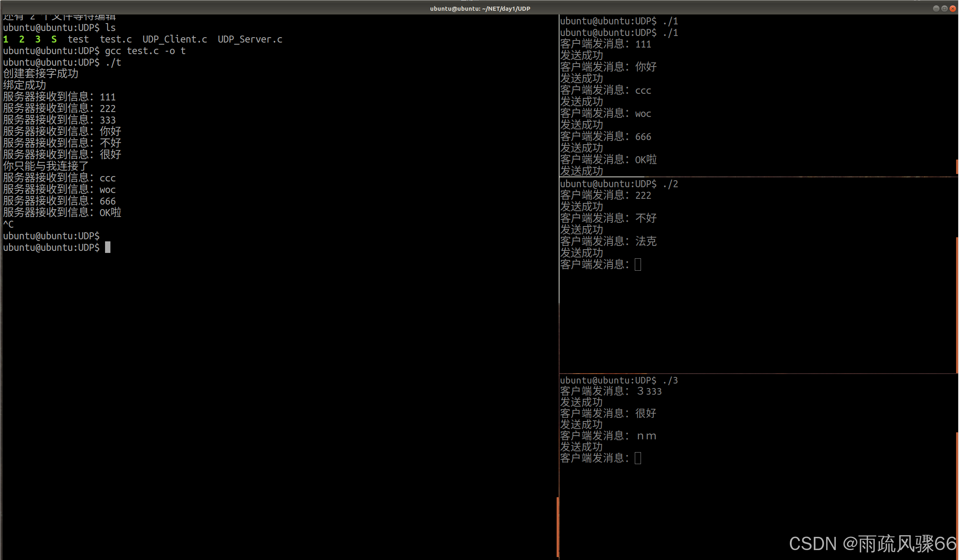Click the 'gcc test.c -o t' command line

pos(145,51)
